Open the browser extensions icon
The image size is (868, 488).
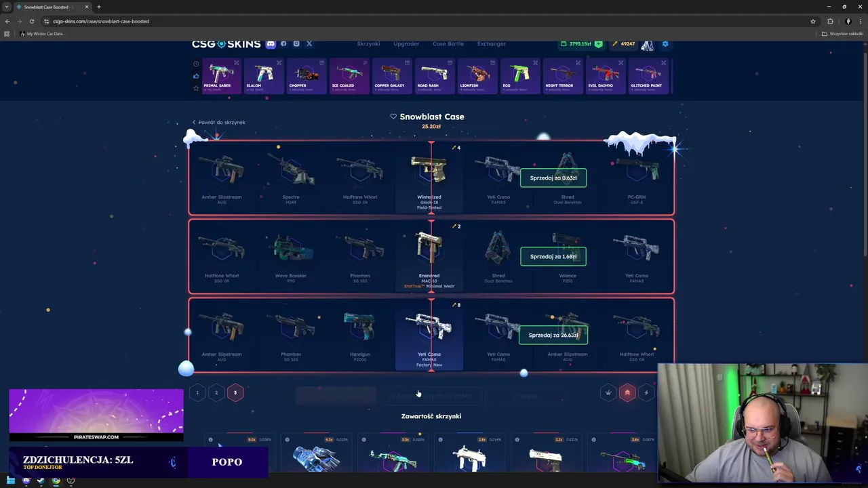tap(830, 21)
